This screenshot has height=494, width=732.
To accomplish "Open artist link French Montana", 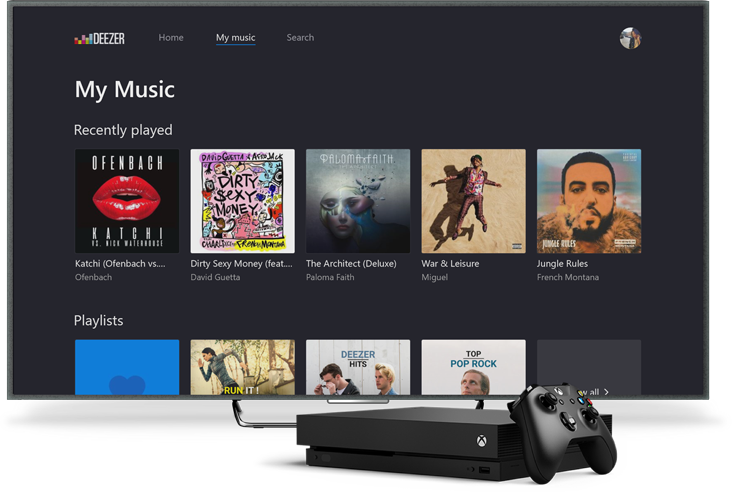I will [568, 277].
